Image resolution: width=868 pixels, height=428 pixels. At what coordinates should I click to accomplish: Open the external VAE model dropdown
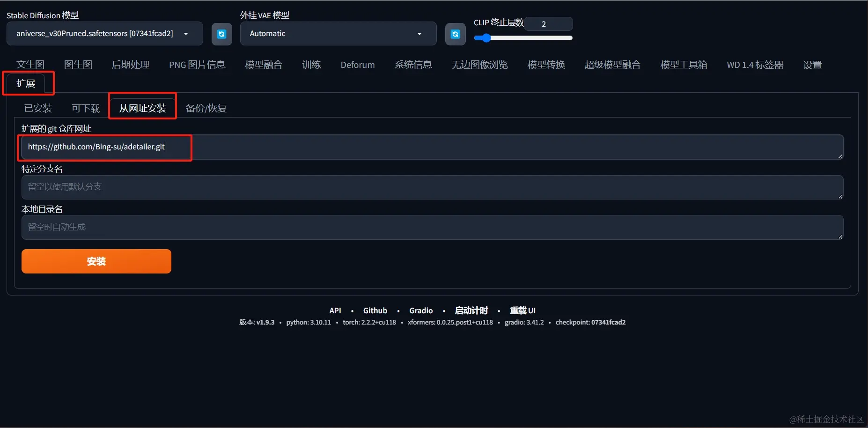[x=338, y=34]
